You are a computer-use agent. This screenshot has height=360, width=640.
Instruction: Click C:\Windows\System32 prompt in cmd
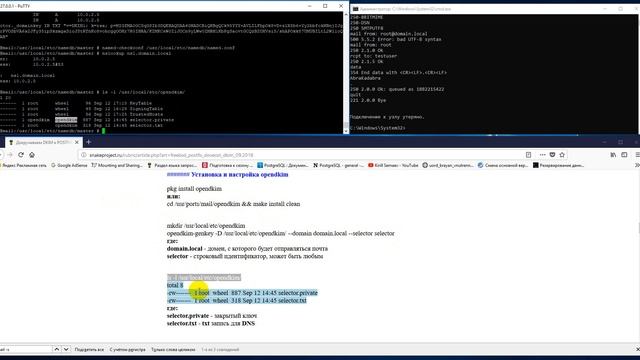tap(378, 128)
